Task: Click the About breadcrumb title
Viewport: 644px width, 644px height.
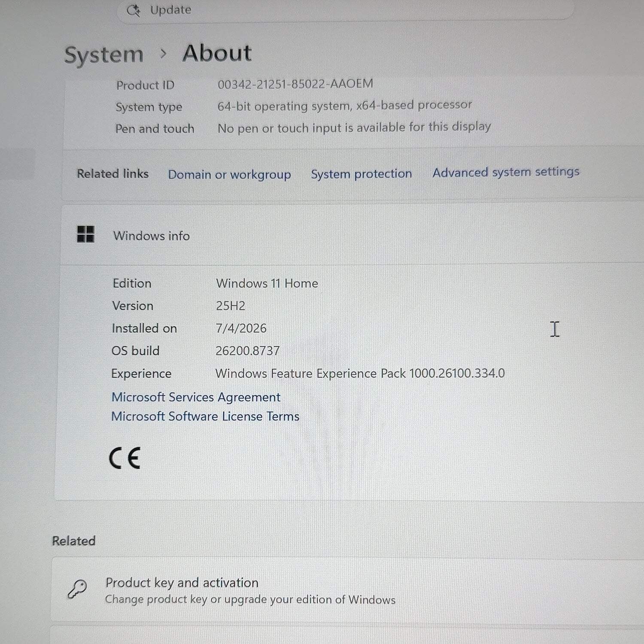Action: [x=217, y=53]
